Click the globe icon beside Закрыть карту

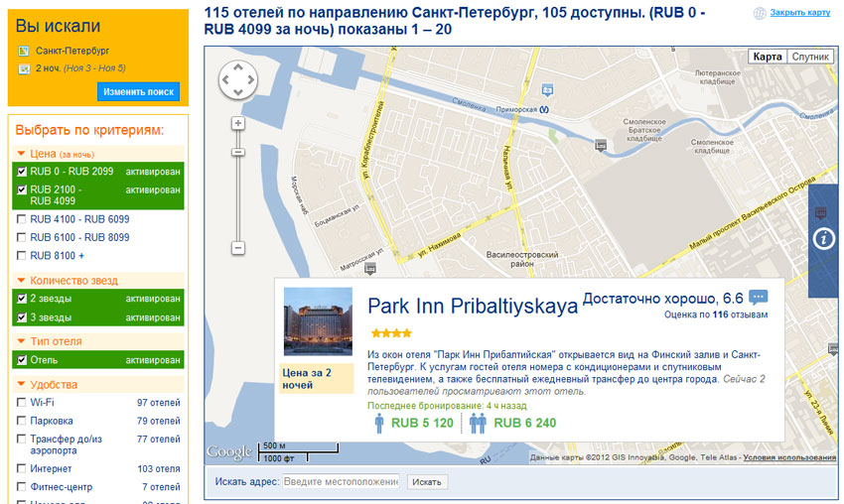760,13
